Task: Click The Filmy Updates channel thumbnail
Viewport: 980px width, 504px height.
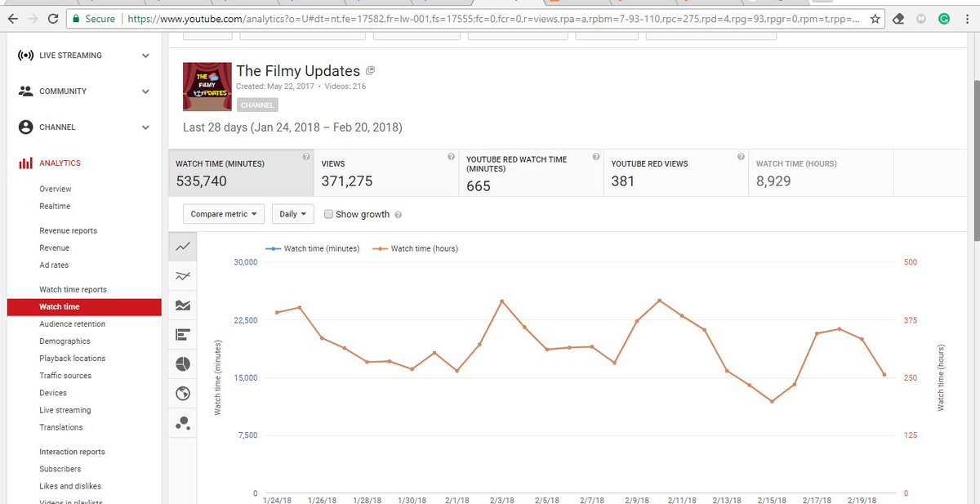Action: 206,86
